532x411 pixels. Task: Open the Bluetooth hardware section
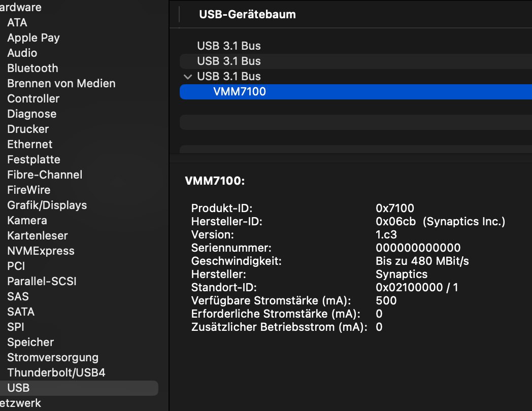[x=32, y=68]
